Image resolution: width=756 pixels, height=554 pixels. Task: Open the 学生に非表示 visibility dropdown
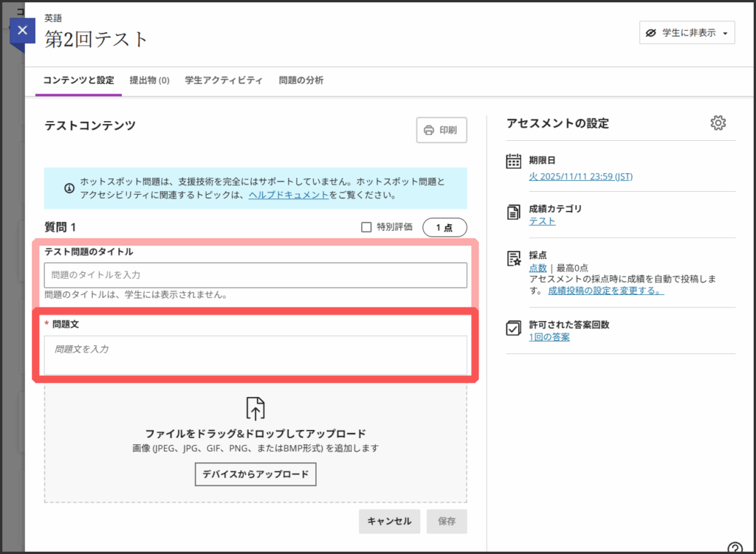(687, 33)
